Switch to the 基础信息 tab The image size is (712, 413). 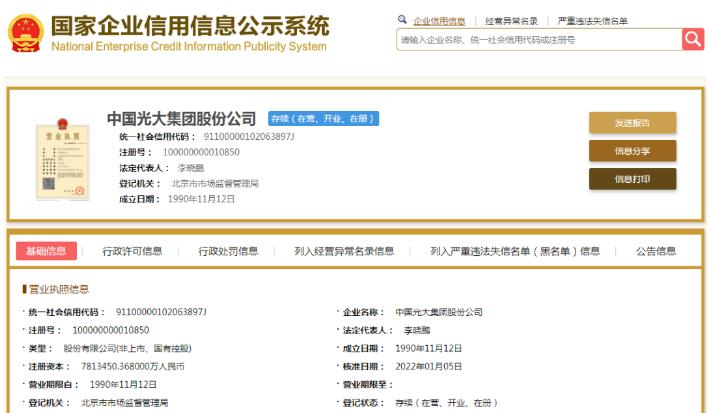(46, 251)
